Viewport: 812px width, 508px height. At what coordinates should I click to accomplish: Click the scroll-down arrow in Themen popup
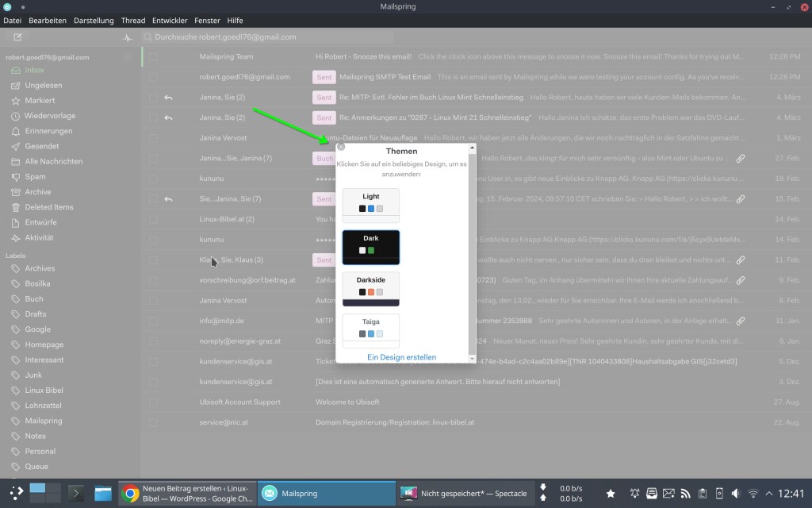(472, 359)
